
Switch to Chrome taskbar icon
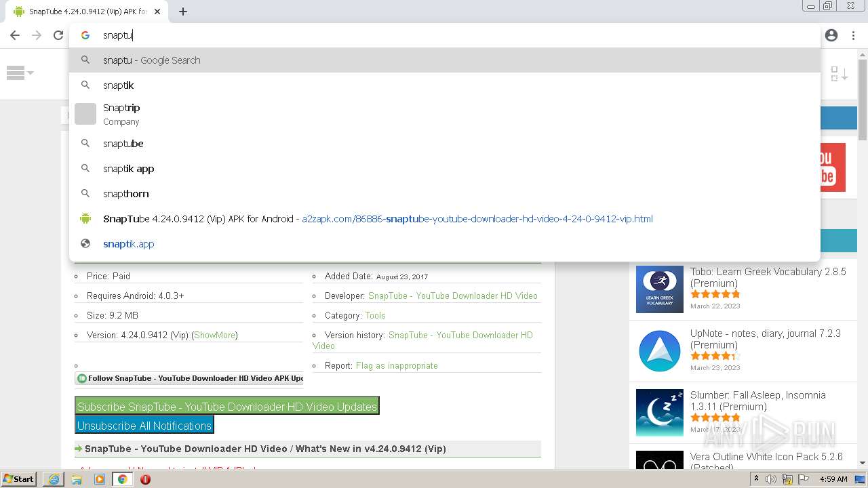coord(122,479)
